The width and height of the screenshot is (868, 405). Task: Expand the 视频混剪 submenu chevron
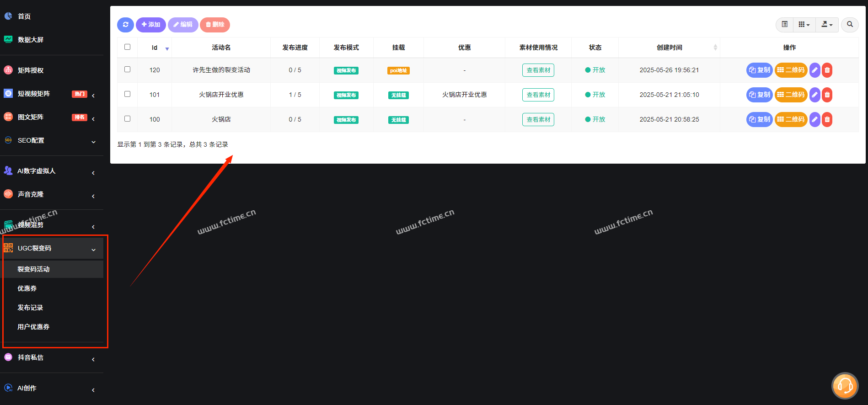[x=93, y=227]
